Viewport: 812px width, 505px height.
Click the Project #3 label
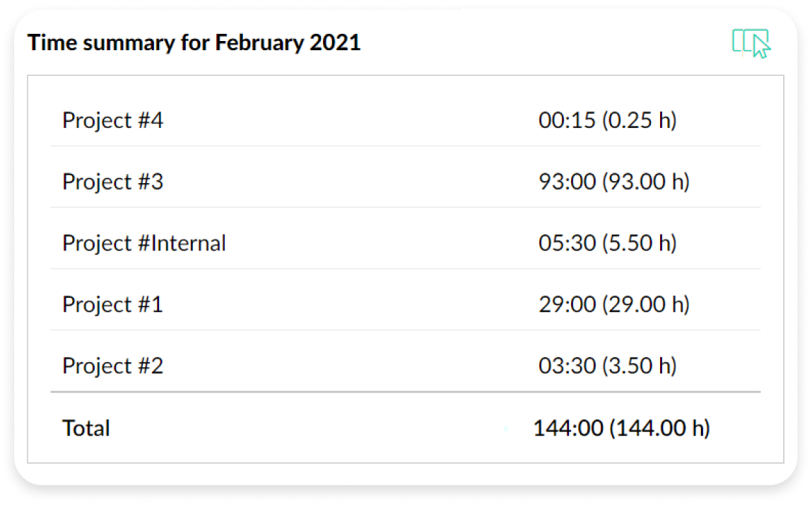pyautogui.click(x=112, y=182)
